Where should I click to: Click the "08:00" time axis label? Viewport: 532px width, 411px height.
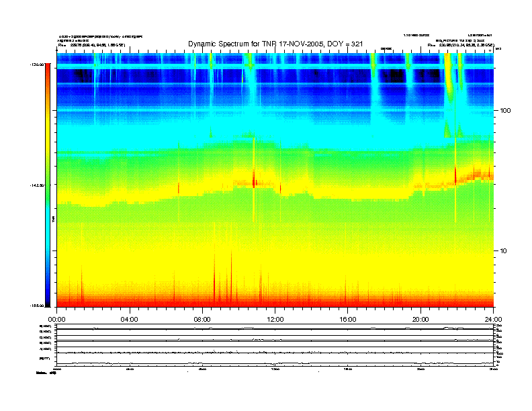(202, 320)
